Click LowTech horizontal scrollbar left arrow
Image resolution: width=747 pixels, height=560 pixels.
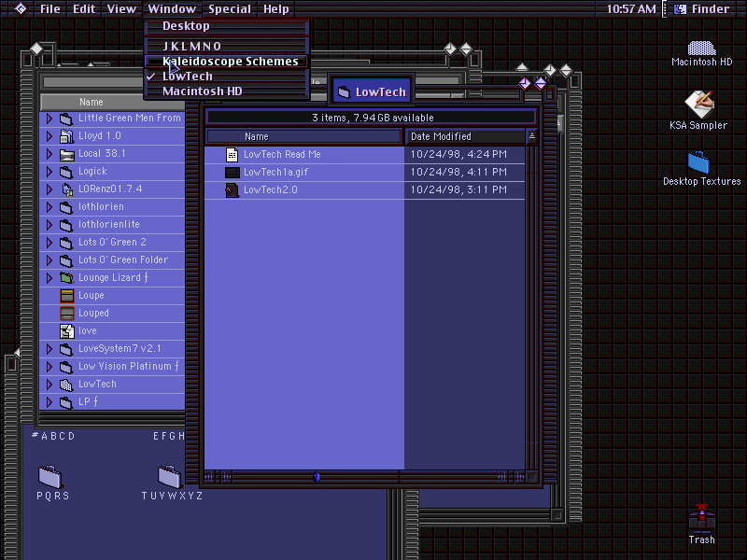[x=209, y=477]
